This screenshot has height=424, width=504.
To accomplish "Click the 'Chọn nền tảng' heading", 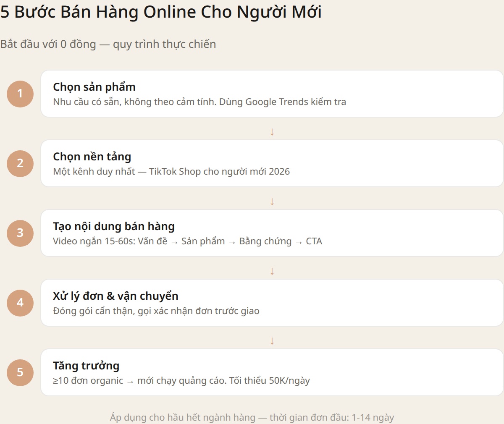I will point(92,157).
